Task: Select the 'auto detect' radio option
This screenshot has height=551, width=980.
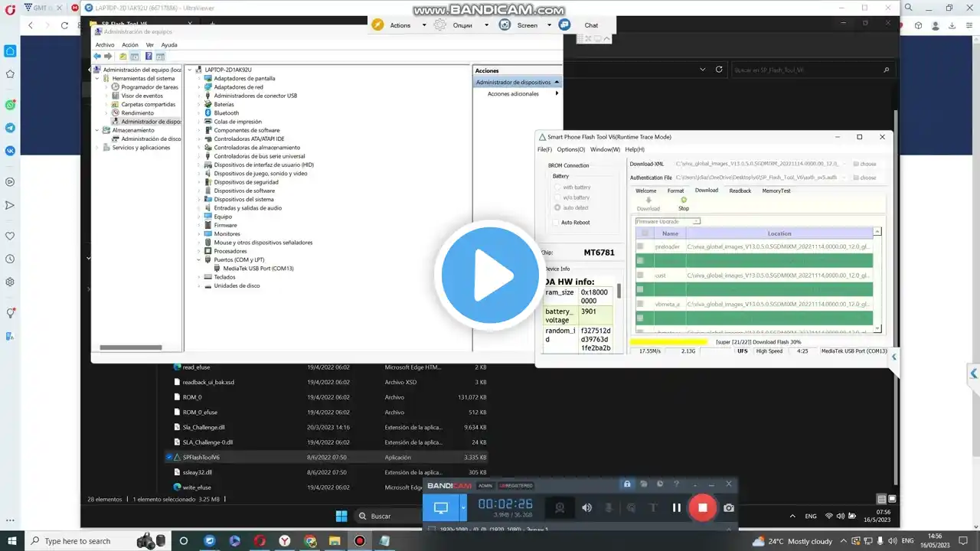Action: [557, 207]
